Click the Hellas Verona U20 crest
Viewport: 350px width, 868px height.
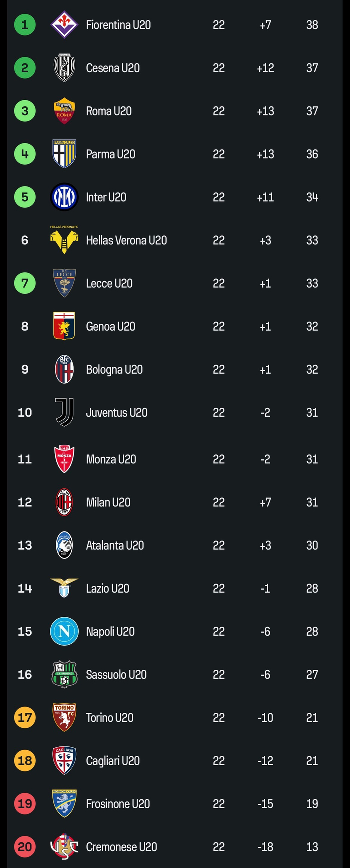pyautogui.click(x=64, y=240)
